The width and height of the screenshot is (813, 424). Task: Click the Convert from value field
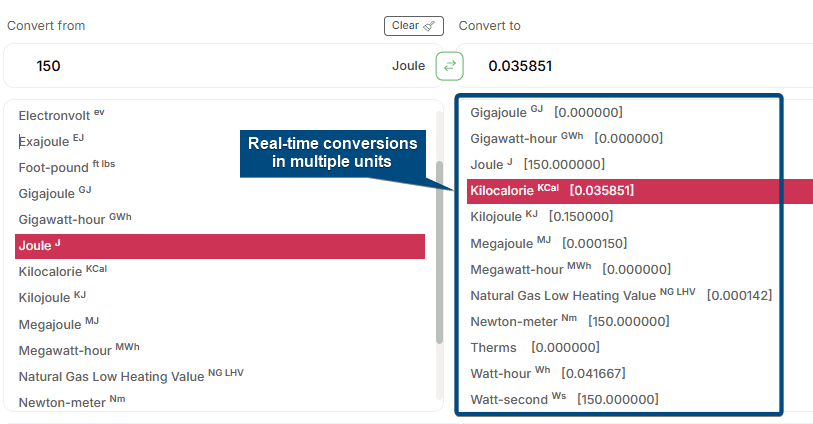coord(223,66)
